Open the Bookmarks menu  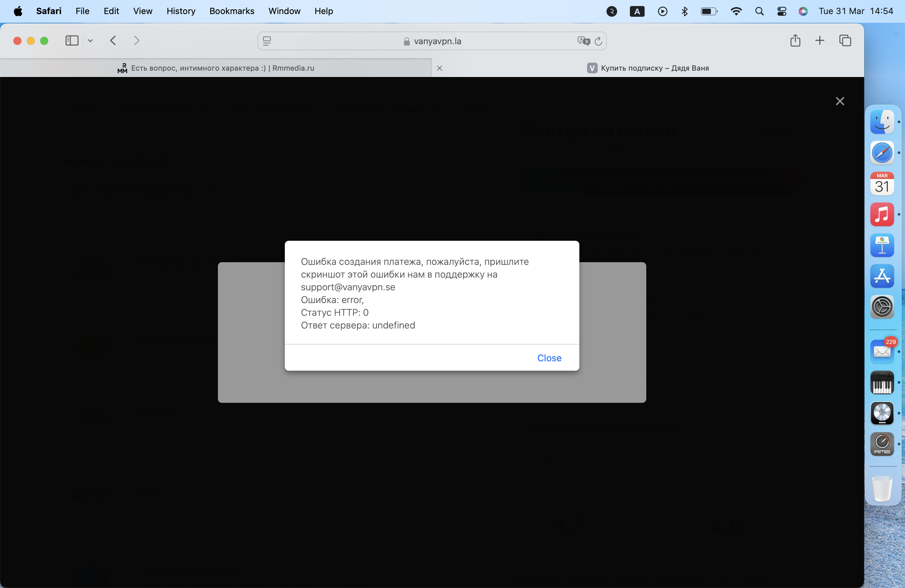232,11
